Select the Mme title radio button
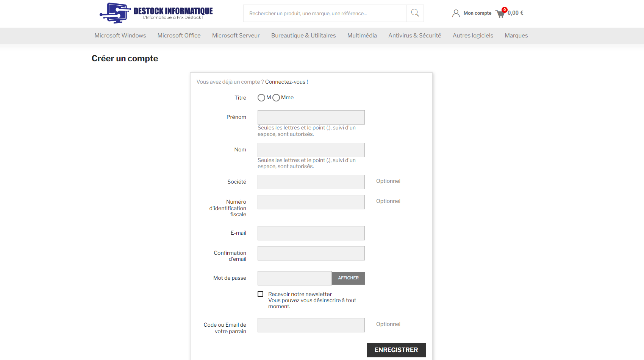This screenshot has height=360, width=644. 276,98
